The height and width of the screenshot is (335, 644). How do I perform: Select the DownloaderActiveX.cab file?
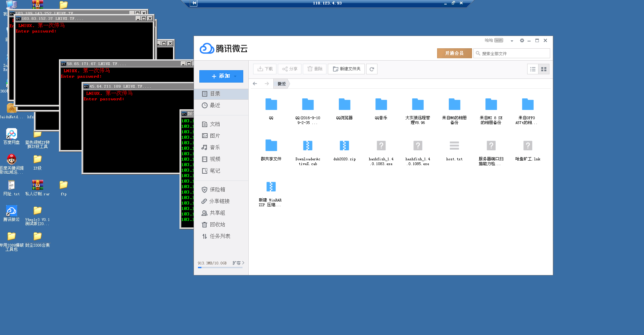click(308, 146)
